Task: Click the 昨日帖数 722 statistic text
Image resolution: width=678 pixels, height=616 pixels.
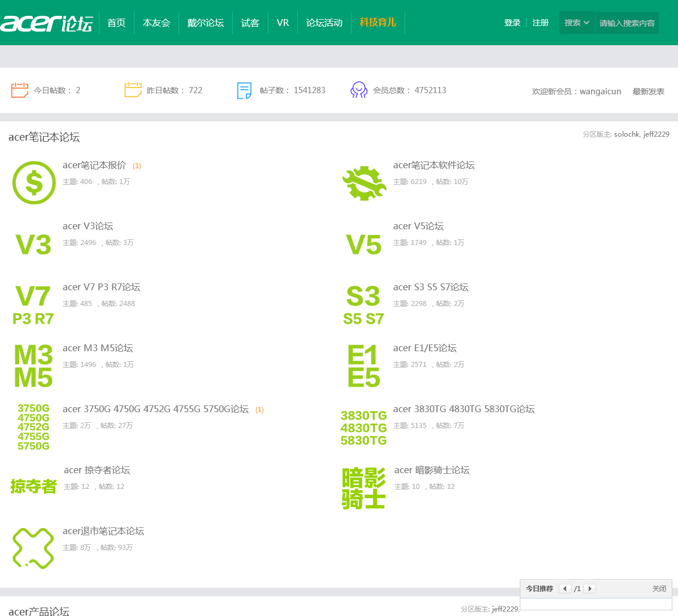Action: pos(175,90)
